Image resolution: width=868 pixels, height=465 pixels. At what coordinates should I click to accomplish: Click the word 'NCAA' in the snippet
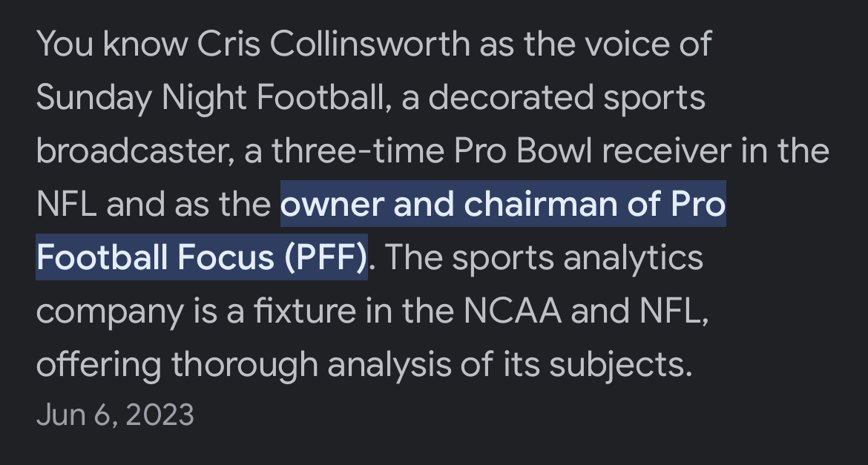(513, 311)
